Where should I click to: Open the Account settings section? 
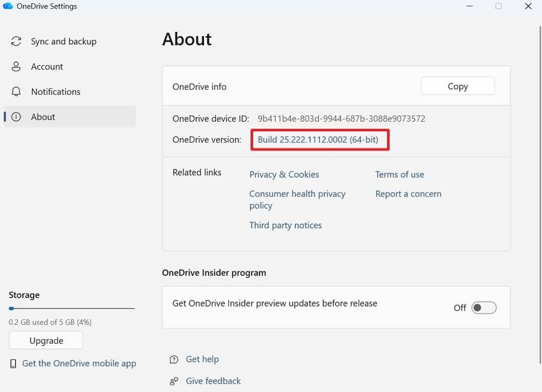pyautogui.click(x=47, y=66)
